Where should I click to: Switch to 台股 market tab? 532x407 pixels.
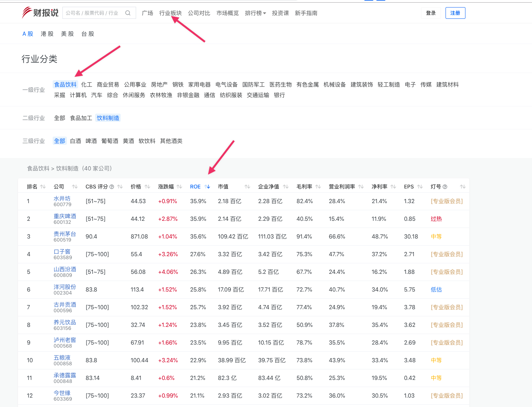tap(88, 34)
